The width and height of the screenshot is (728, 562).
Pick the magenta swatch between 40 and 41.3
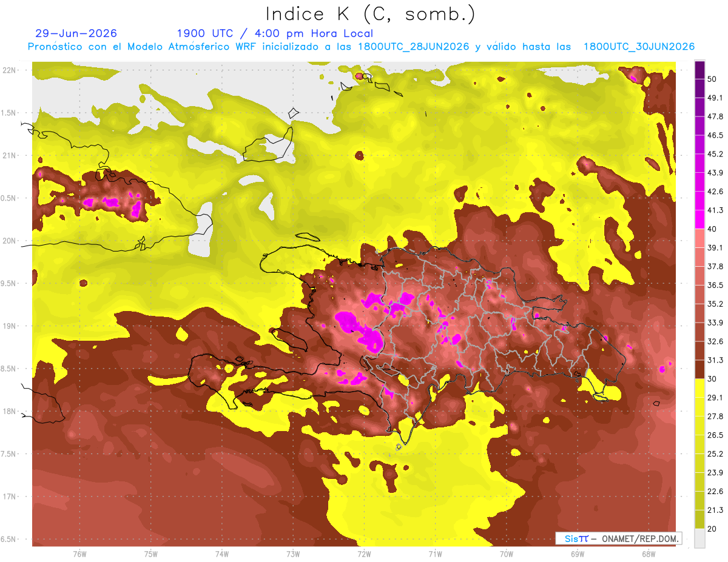(x=699, y=219)
